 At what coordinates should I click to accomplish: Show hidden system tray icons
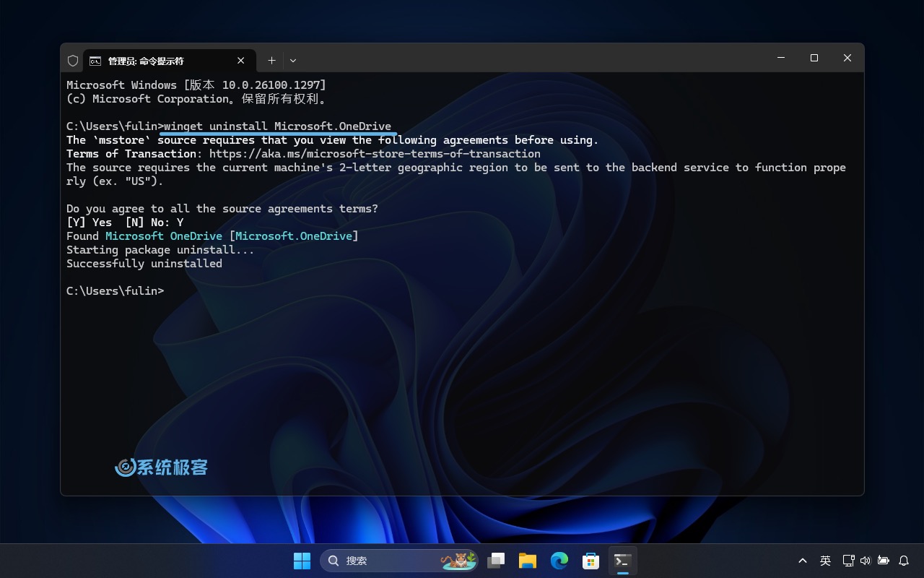tap(803, 561)
